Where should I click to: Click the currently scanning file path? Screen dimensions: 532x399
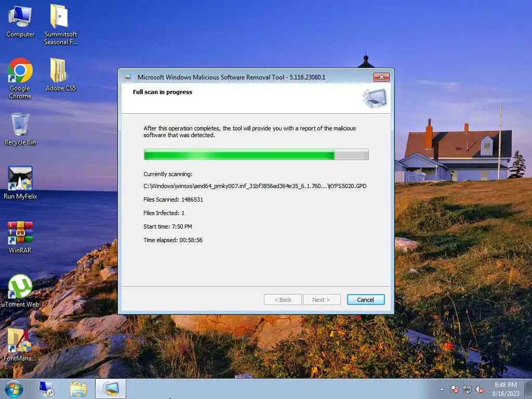[x=255, y=186]
